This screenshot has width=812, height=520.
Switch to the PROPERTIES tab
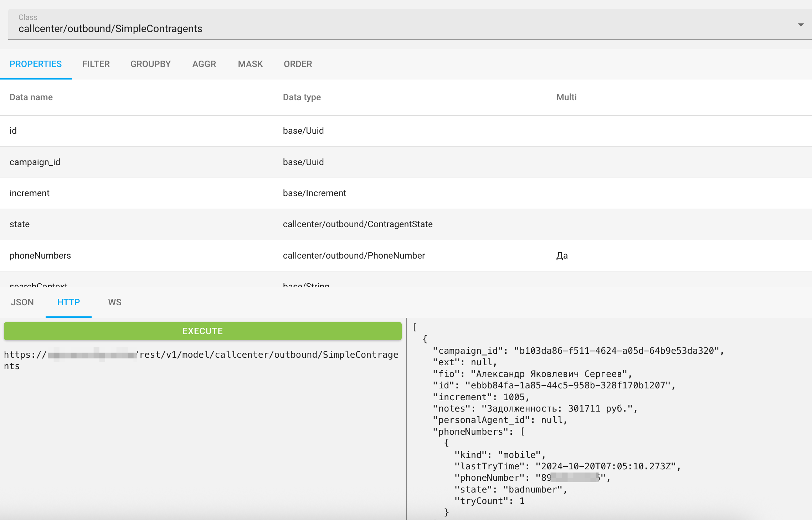click(36, 64)
